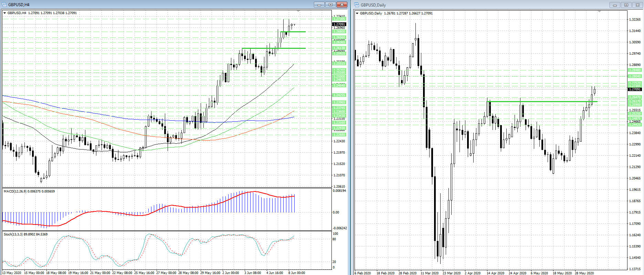Minimize the GBPUSD,Daily chart window
This screenshot has height=275, width=644.
tap(615, 5)
